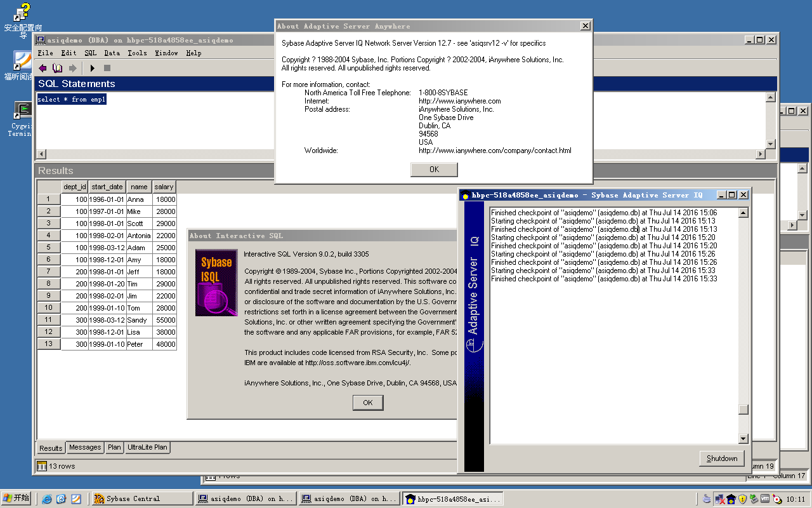Click OK in About Adaptive Server Anywhere dialog
The width and height of the screenshot is (812, 508).
click(434, 170)
